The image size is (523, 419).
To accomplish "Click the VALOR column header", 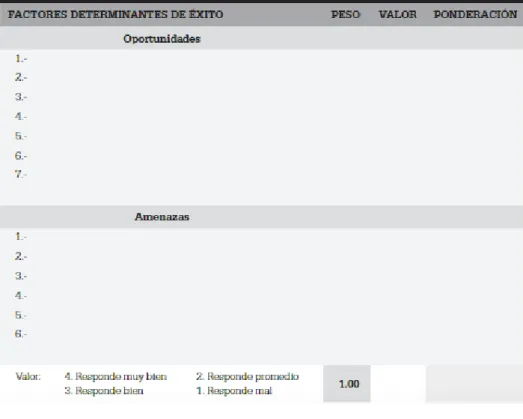I will pos(398,14).
